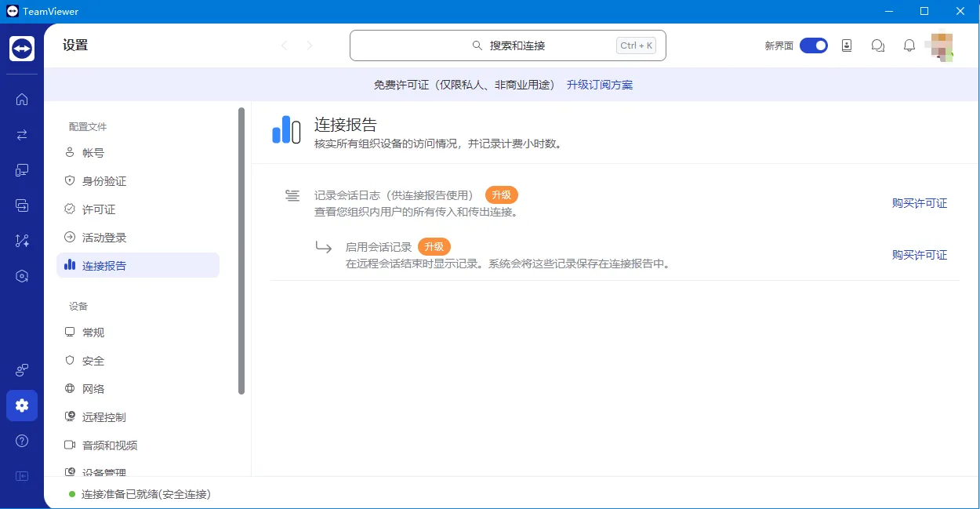This screenshot has height=509, width=980.
Task: Open the notifications bell icon
Action: (909, 45)
